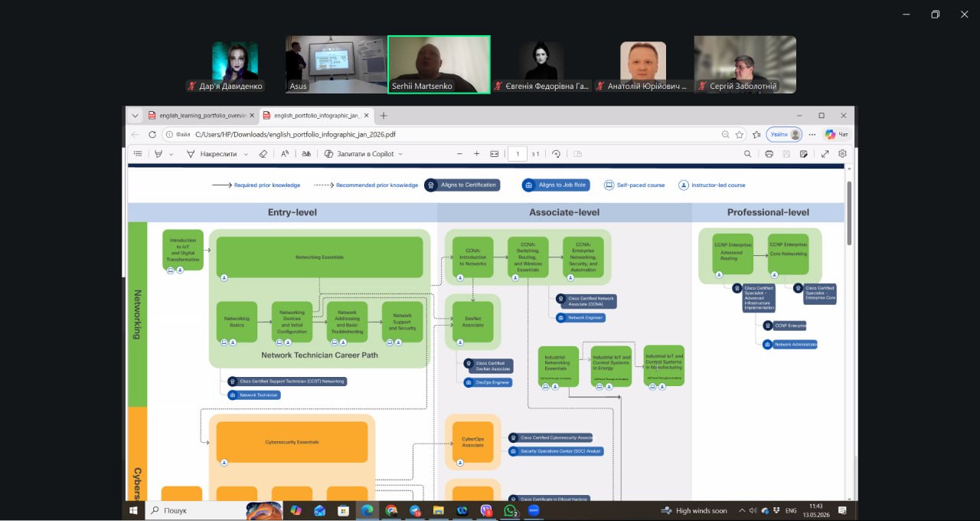
Task: Open Copilot chat button
Action: 836,134
